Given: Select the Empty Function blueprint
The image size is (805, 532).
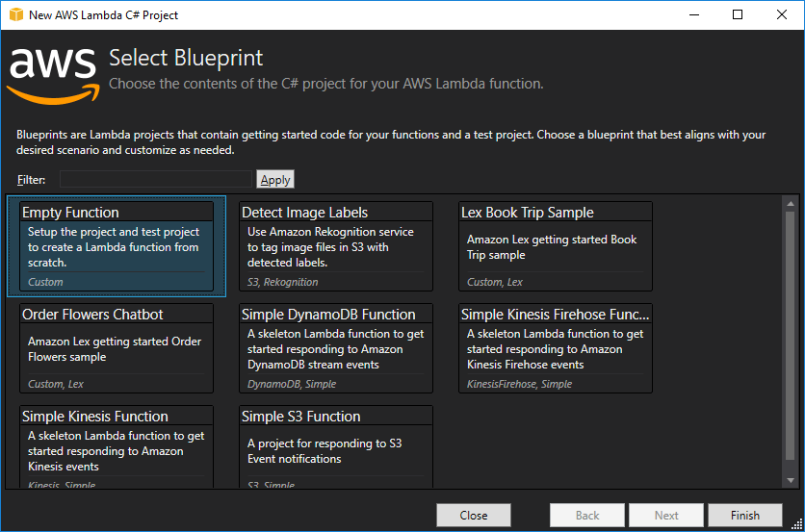Looking at the screenshot, I should click(117, 246).
